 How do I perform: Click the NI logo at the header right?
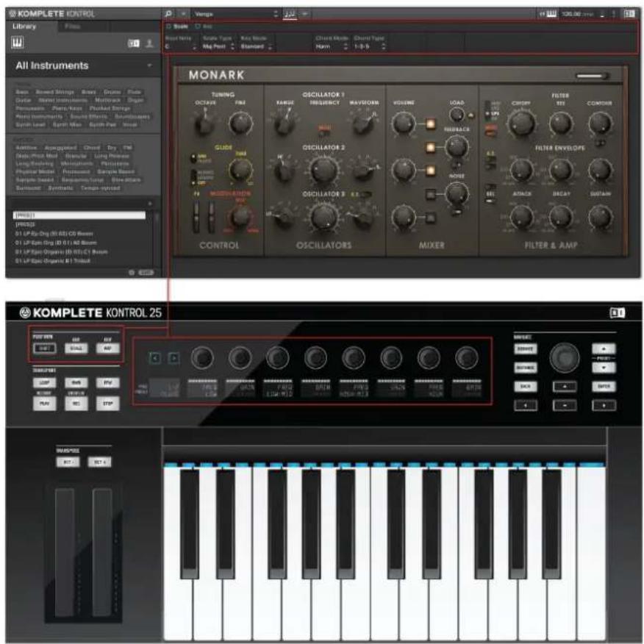tap(629, 14)
